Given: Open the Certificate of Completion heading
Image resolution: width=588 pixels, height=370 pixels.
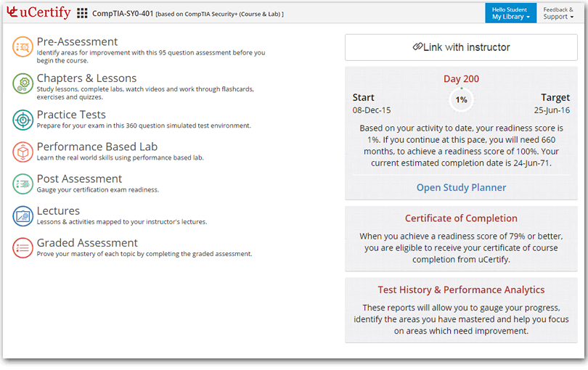Looking at the screenshot, I should click(x=461, y=218).
